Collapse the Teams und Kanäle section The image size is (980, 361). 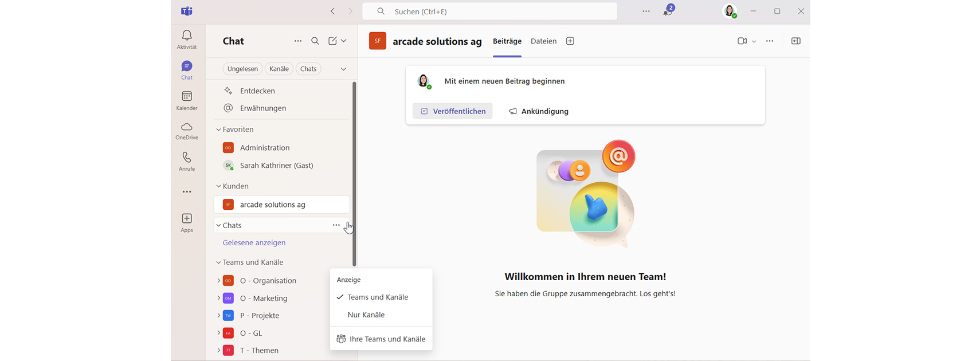click(x=218, y=262)
